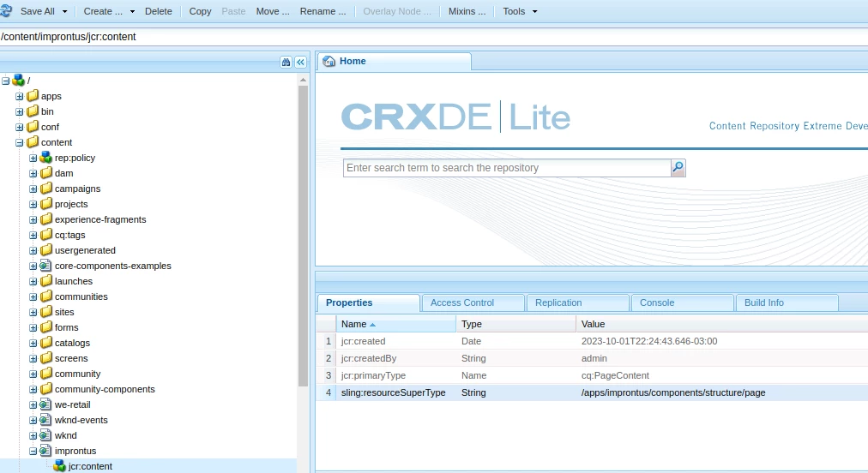The image size is (868, 473).
Task: Click the core-components-examples page icon
Action: point(46,266)
